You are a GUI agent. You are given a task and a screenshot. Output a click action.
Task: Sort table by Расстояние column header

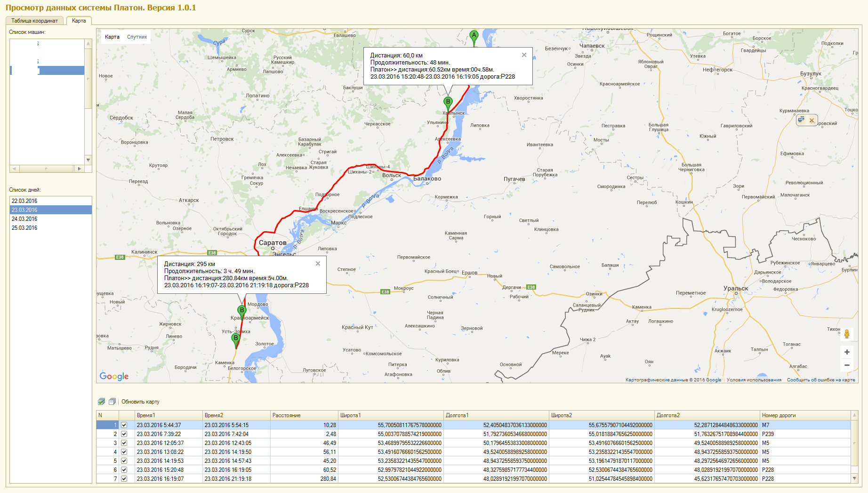click(x=304, y=415)
